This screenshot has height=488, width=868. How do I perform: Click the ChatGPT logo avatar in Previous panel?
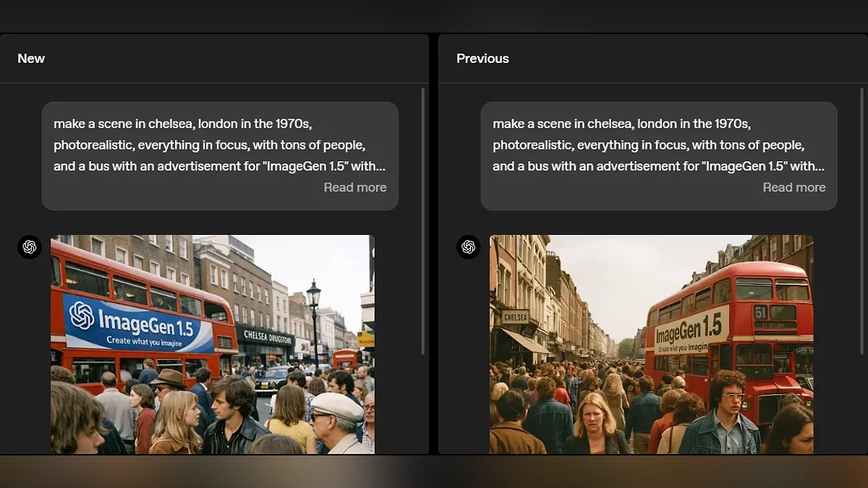(468, 247)
